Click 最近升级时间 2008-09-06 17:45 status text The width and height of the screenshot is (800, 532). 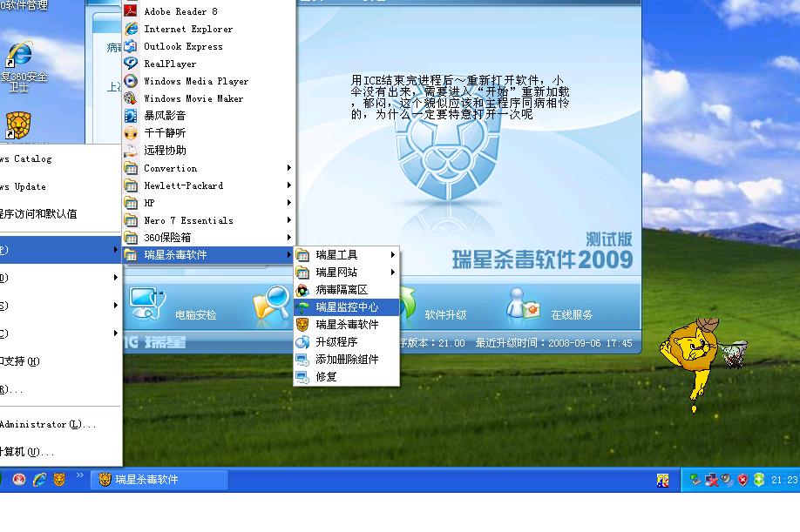[553, 343]
